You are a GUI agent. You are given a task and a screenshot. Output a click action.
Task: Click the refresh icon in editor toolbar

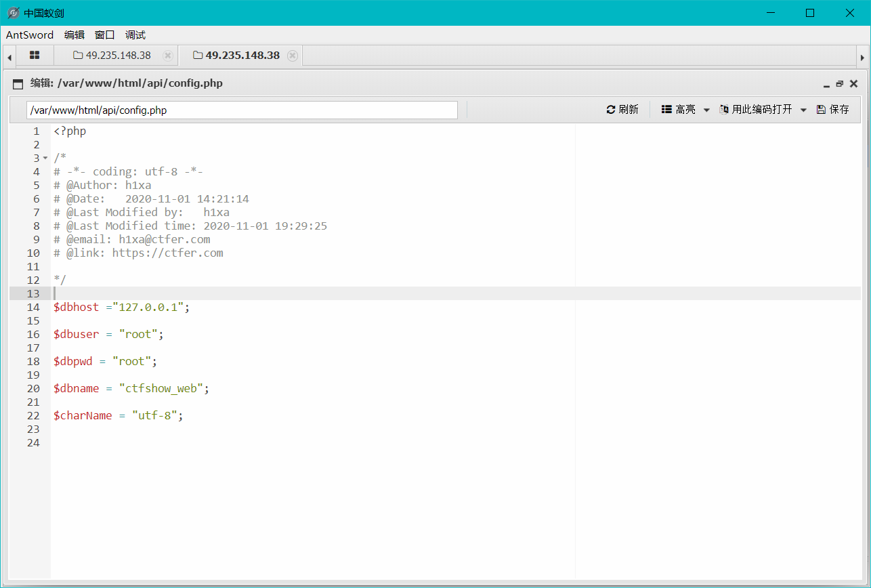coord(610,110)
